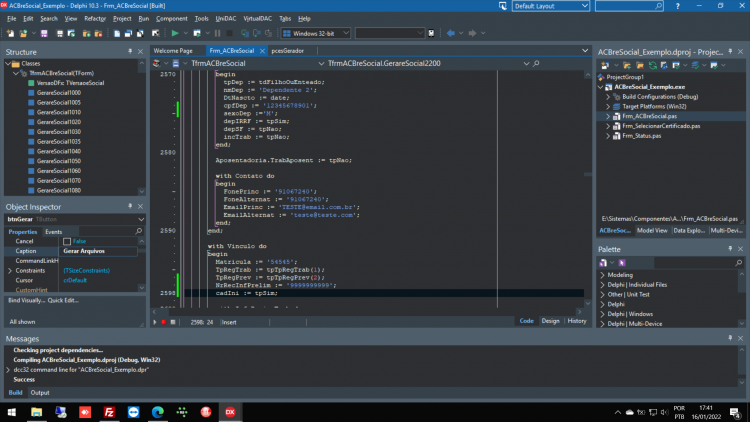Click the Open folder toolbar icon
The image size is (750, 422).
[23, 33]
